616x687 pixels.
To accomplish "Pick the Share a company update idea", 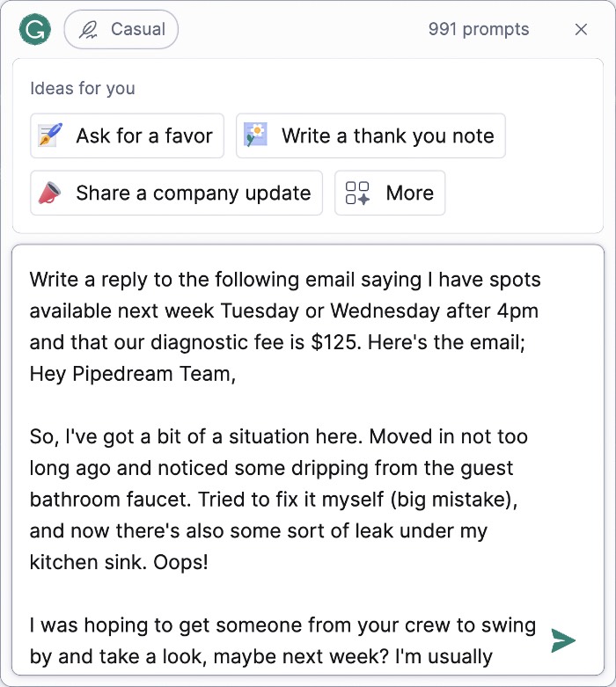I will (177, 193).
